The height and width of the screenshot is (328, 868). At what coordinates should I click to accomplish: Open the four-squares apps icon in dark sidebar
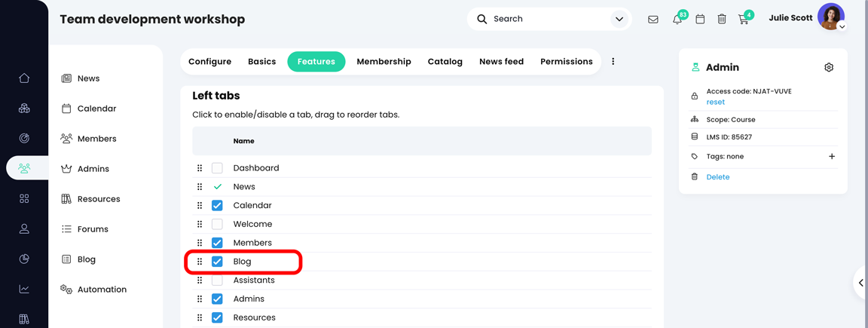(x=24, y=198)
